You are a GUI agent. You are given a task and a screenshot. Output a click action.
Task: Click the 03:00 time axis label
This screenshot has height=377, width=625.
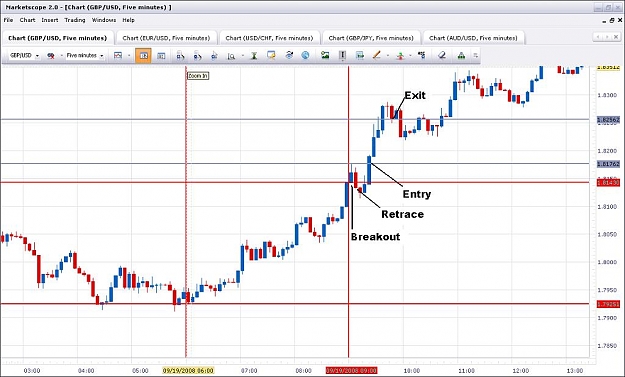32,371
